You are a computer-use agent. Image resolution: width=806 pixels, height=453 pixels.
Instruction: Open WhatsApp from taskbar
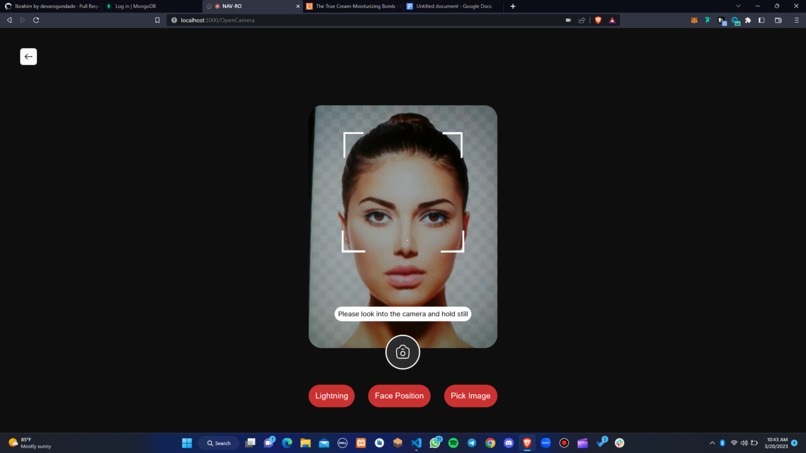pos(435,443)
